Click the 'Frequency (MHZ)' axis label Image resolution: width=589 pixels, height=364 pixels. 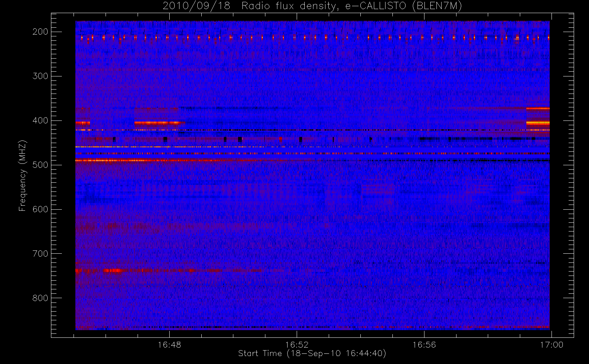(x=22, y=175)
